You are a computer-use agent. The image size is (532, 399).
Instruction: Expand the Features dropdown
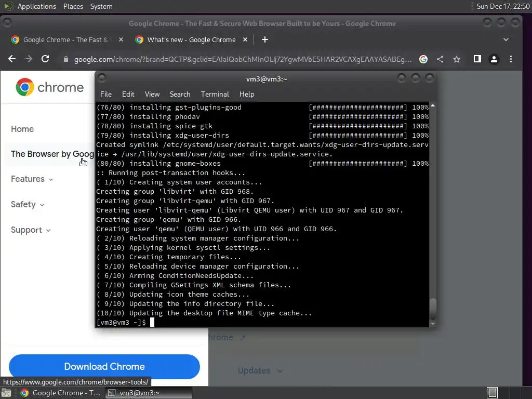(32, 179)
